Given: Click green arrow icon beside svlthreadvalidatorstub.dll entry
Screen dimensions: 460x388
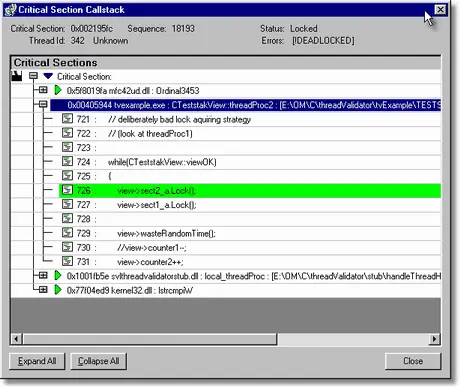Looking at the screenshot, I should [x=58, y=276].
